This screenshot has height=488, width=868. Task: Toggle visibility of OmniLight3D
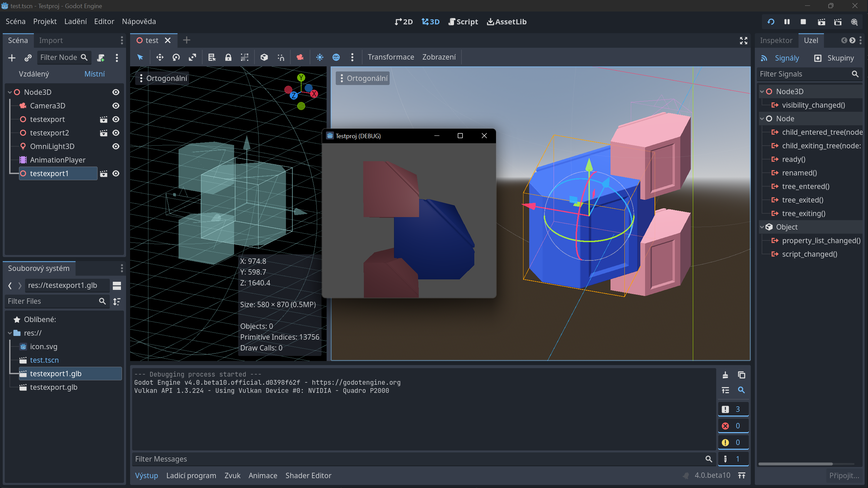[x=116, y=147]
